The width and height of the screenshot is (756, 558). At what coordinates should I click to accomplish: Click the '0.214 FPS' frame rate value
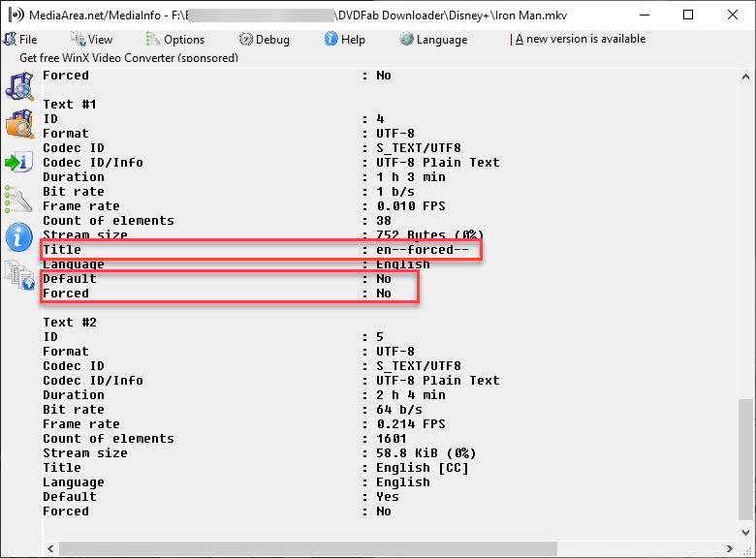click(x=411, y=423)
